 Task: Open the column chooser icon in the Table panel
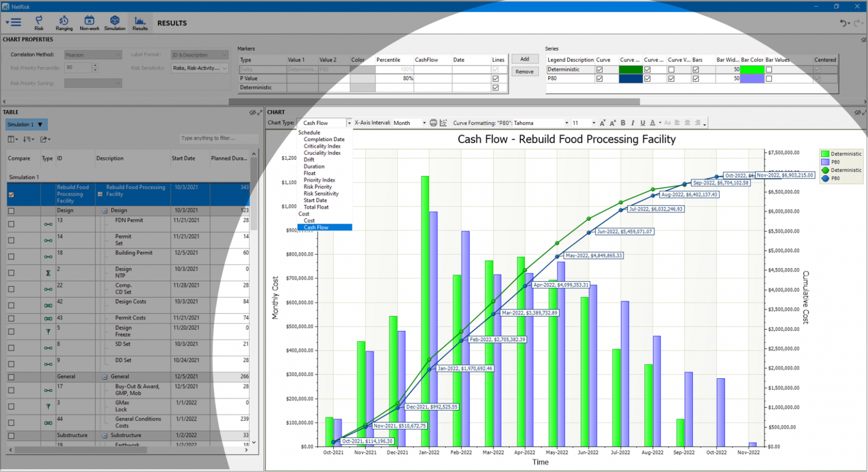point(10,139)
